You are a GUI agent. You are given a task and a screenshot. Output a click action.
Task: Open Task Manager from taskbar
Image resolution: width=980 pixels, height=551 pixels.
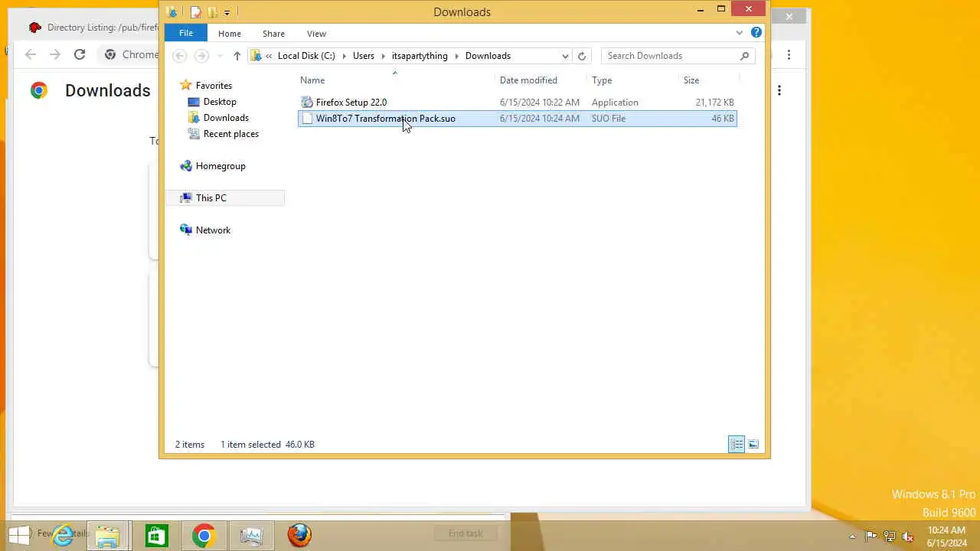coord(251,536)
